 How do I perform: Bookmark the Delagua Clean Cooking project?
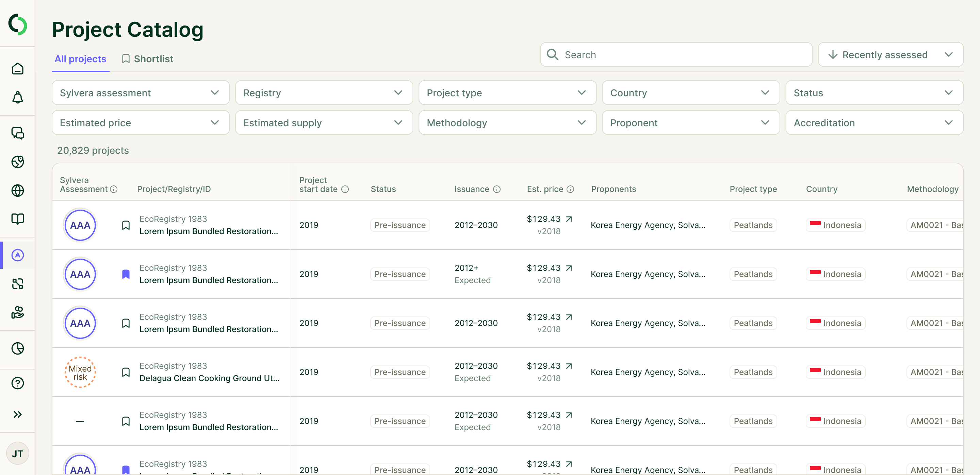[x=126, y=372]
